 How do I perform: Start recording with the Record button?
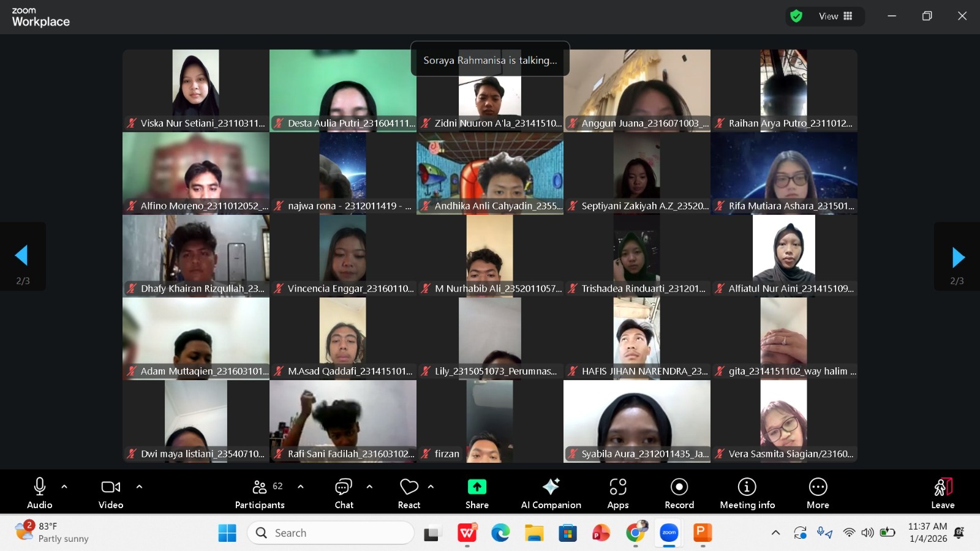[679, 493]
